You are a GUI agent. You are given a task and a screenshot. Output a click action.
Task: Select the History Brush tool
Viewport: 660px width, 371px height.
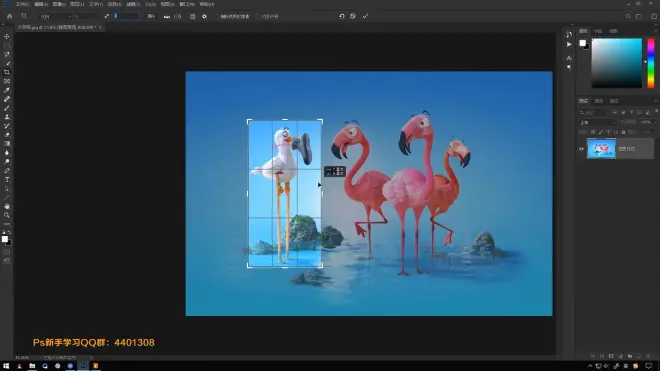7,126
